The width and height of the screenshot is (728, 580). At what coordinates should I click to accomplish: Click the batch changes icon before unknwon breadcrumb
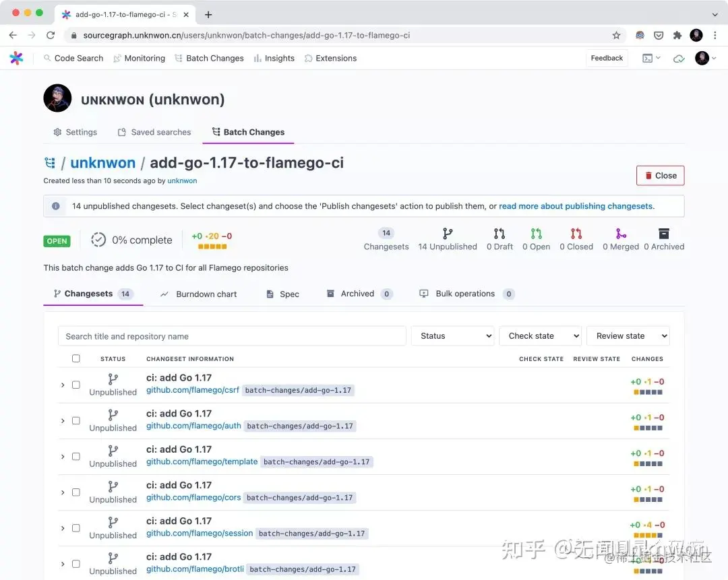[50, 163]
